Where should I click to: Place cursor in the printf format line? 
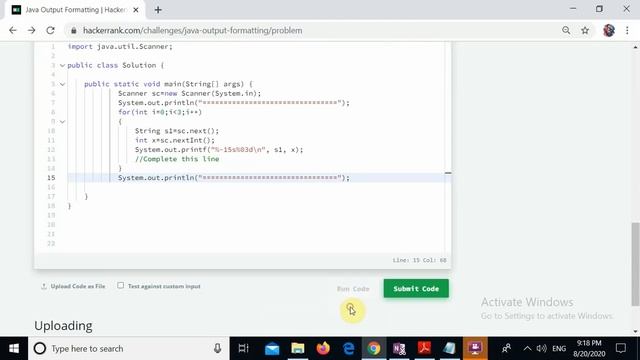(219, 150)
